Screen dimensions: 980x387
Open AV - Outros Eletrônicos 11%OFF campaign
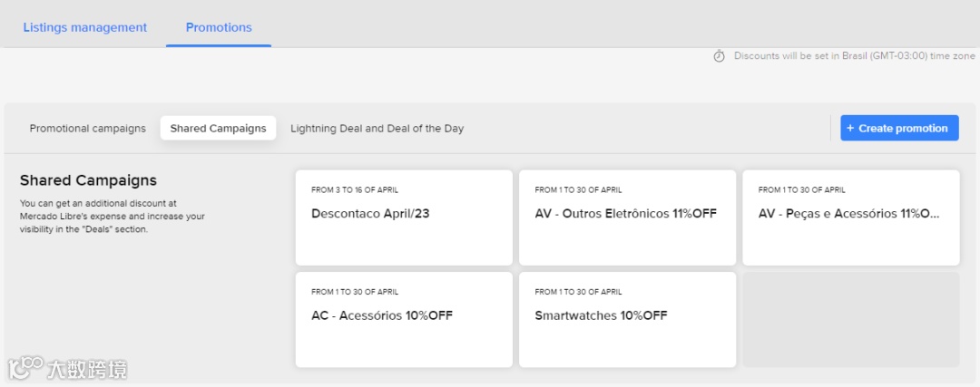[627, 218]
